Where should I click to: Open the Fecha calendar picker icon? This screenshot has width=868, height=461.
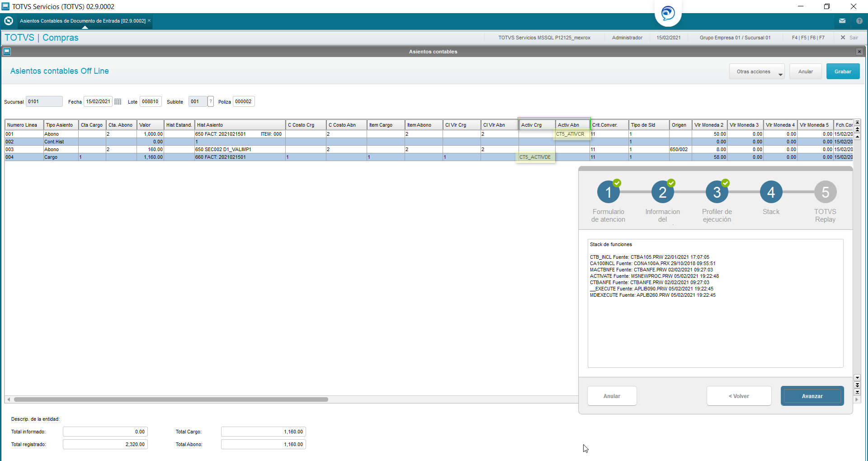point(118,102)
